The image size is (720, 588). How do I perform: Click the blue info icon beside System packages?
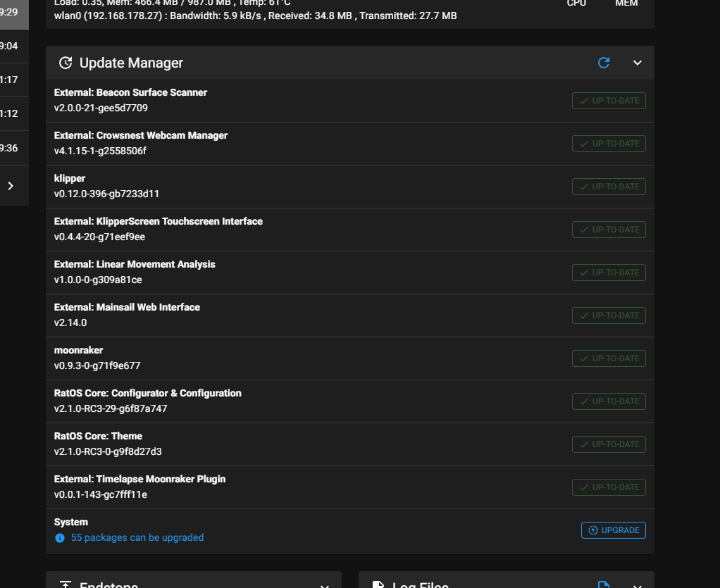pyautogui.click(x=60, y=538)
